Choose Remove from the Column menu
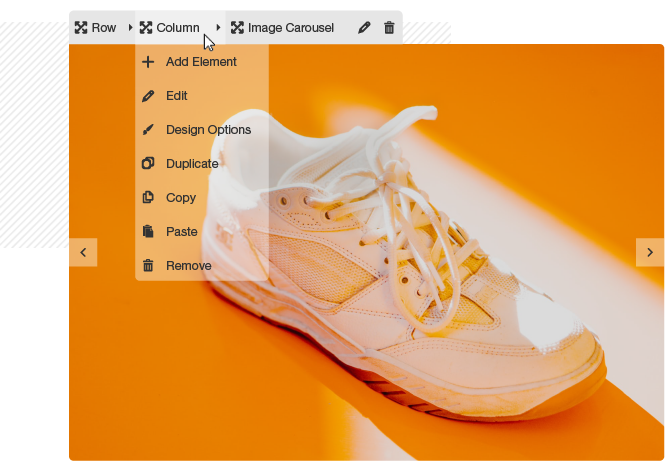The height and width of the screenshot is (471, 671). point(202,266)
